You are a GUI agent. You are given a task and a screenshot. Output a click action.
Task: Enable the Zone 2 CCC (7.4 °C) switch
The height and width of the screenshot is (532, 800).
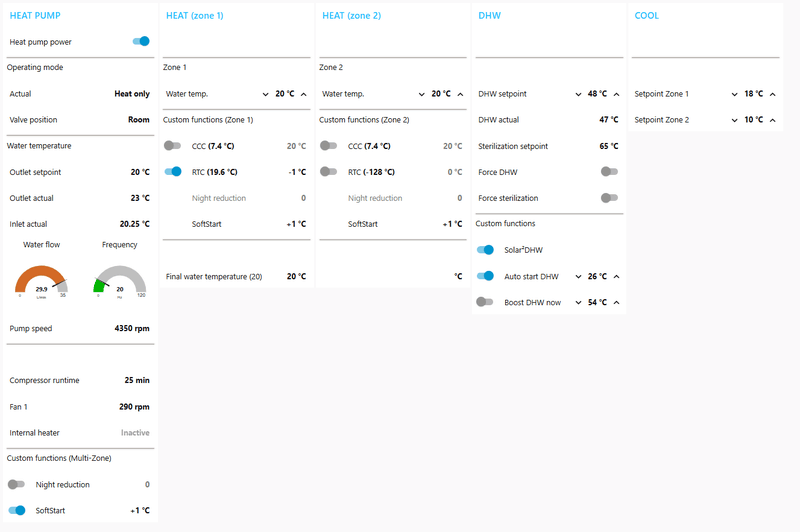(329, 146)
